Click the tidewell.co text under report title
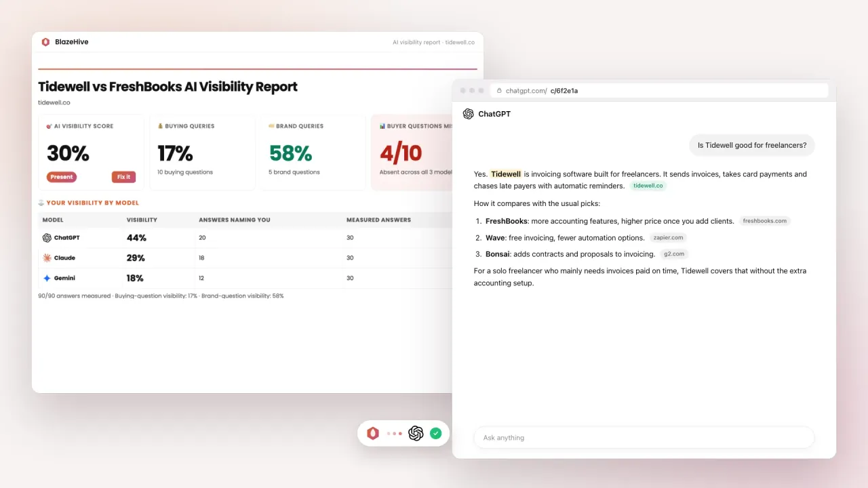Image resolution: width=868 pixels, height=488 pixels. coord(54,103)
